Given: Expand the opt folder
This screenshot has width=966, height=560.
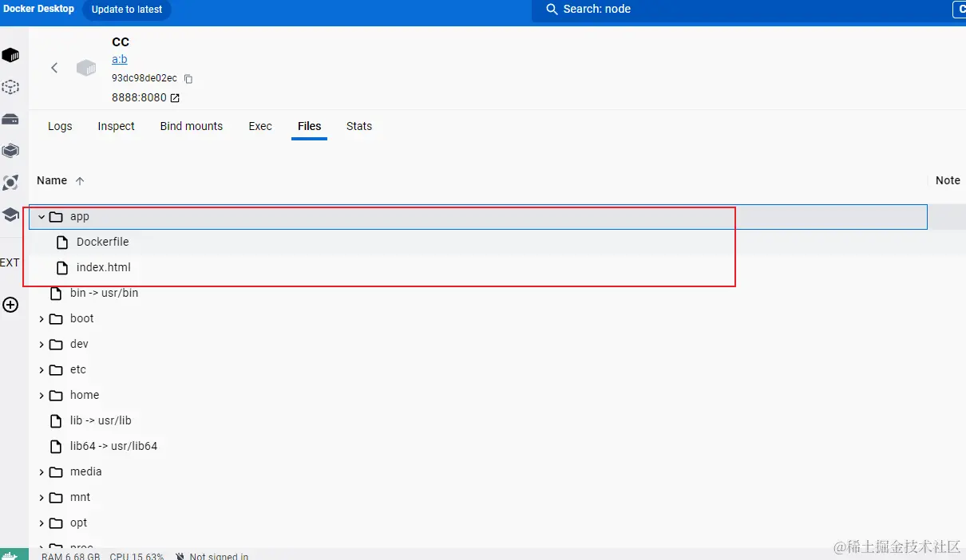Looking at the screenshot, I should point(42,523).
